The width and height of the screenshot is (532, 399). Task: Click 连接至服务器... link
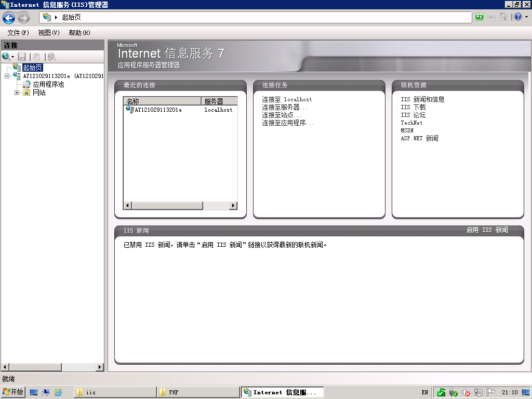[285, 107]
